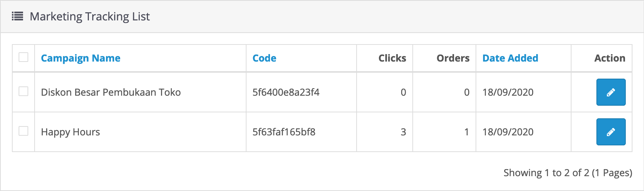Image resolution: width=644 pixels, height=191 pixels.
Task: Select the tracking code 5f6400e8a23f4
Action: point(286,92)
